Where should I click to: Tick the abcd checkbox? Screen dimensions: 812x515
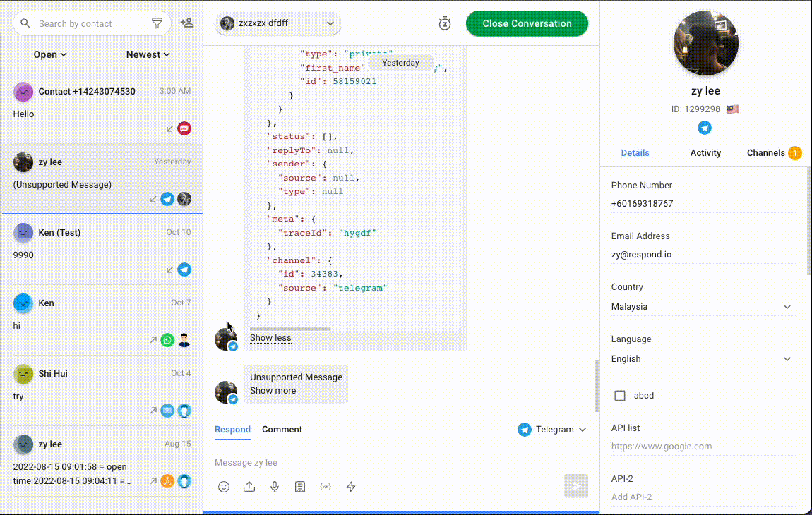(x=620, y=396)
